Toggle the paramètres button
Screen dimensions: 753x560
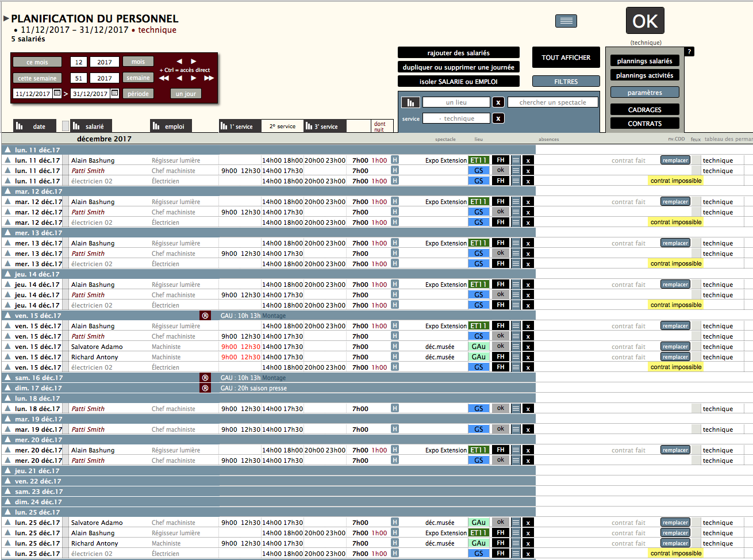(644, 93)
